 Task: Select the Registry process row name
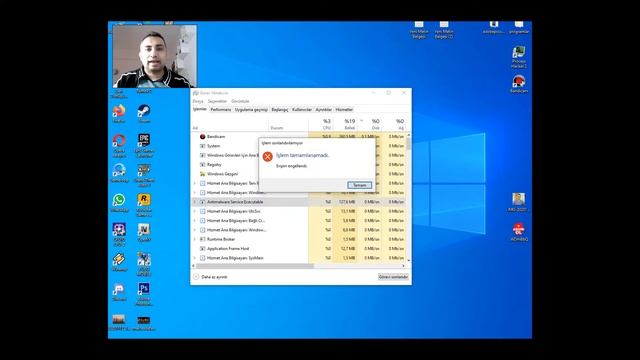click(x=214, y=165)
